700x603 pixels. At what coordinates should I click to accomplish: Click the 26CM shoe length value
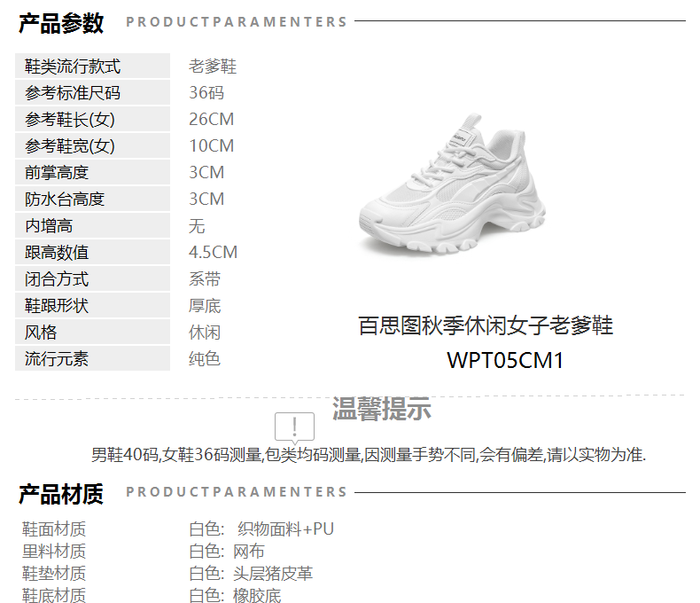[211, 119]
